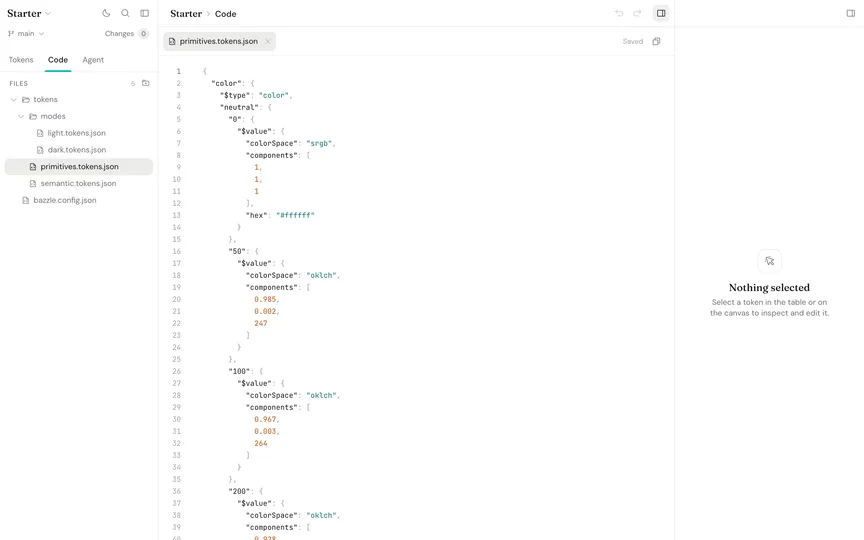The image size is (864, 540).
Task: Click the "srgb" colorSpace value
Action: point(319,143)
